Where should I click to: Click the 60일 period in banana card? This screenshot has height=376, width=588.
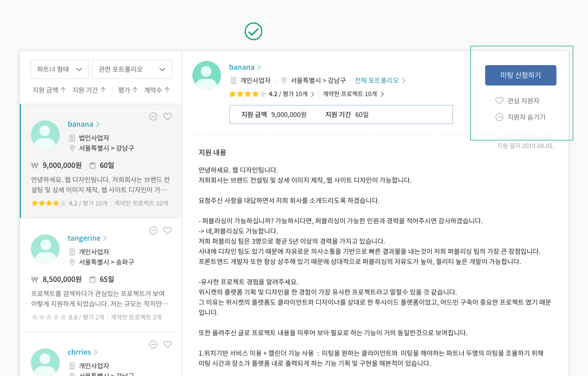coord(107,165)
